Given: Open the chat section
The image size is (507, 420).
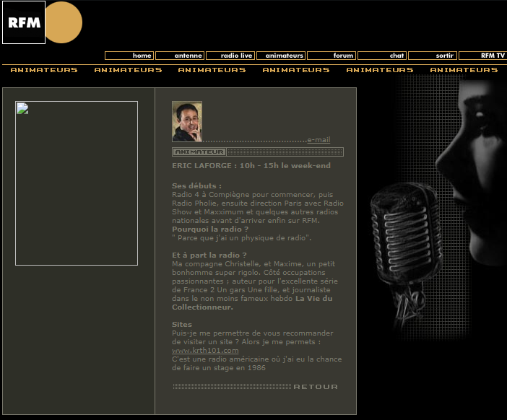Looking at the screenshot, I should tap(382, 56).
